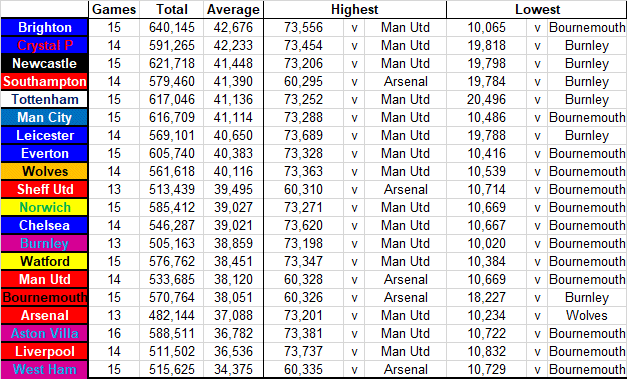This screenshot has height=379, width=627.
Task: Select the Total column header
Action: click(172, 10)
